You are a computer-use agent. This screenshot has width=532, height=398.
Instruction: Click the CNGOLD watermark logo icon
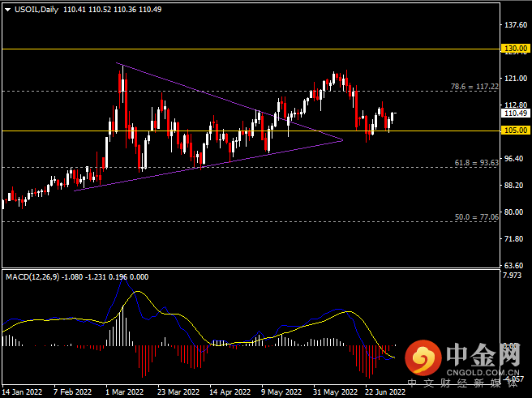(x=423, y=357)
